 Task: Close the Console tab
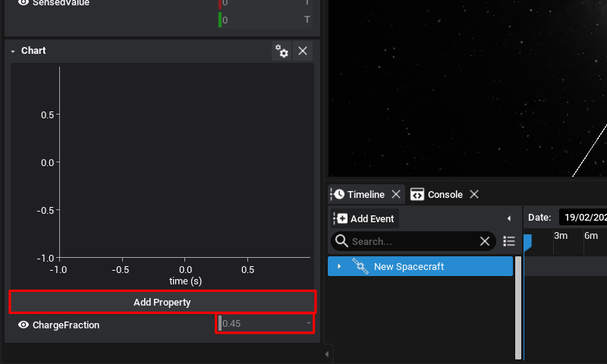[474, 194]
